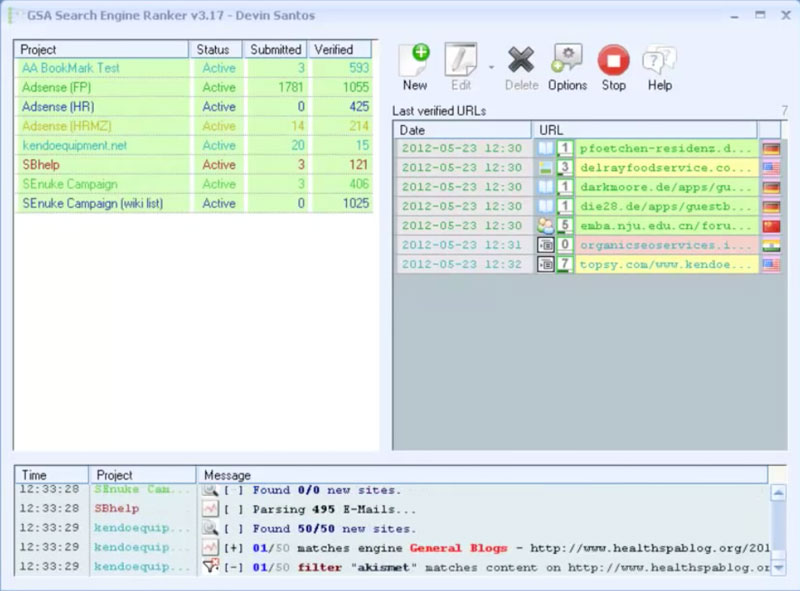Sort projects by the Verified column header
Image resolution: width=800 pixels, height=591 pixels.
pos(339,50)
